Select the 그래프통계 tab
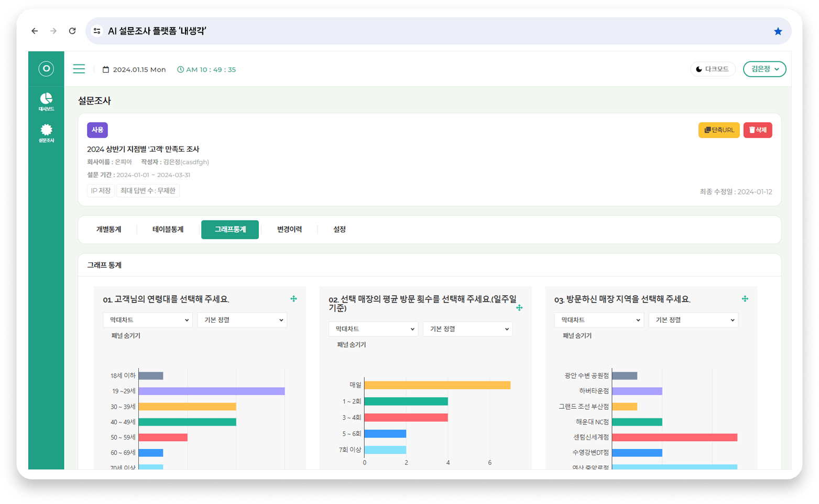819x504 pixels. pyautogui.click(x=230, y=229)
